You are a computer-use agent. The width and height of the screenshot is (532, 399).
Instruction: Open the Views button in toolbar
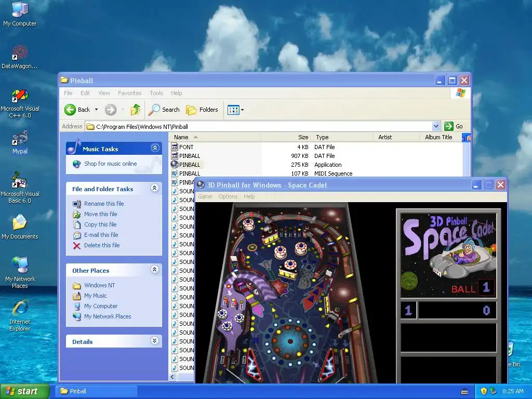[x=233, y=110]
